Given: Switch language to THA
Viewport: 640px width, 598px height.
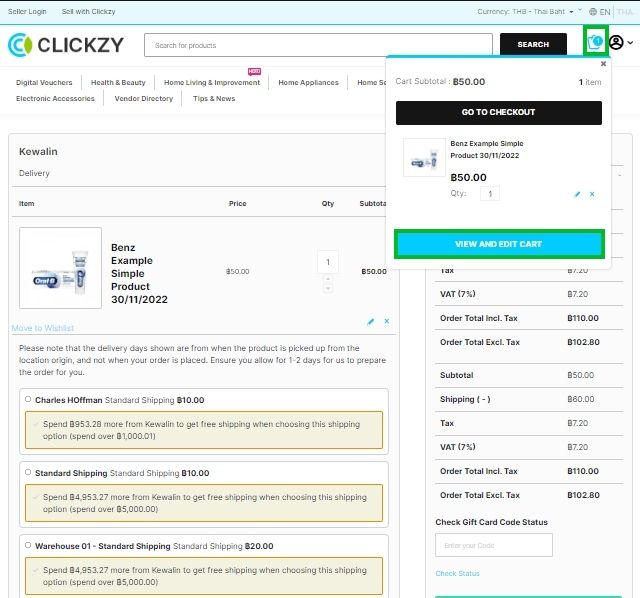Looking at the screenshot, I should pos(624,12).
